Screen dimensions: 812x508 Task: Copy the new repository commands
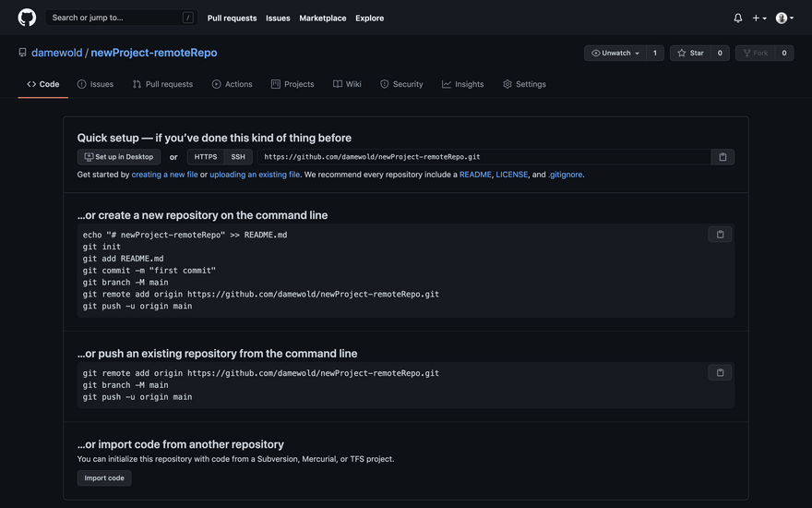720,235
